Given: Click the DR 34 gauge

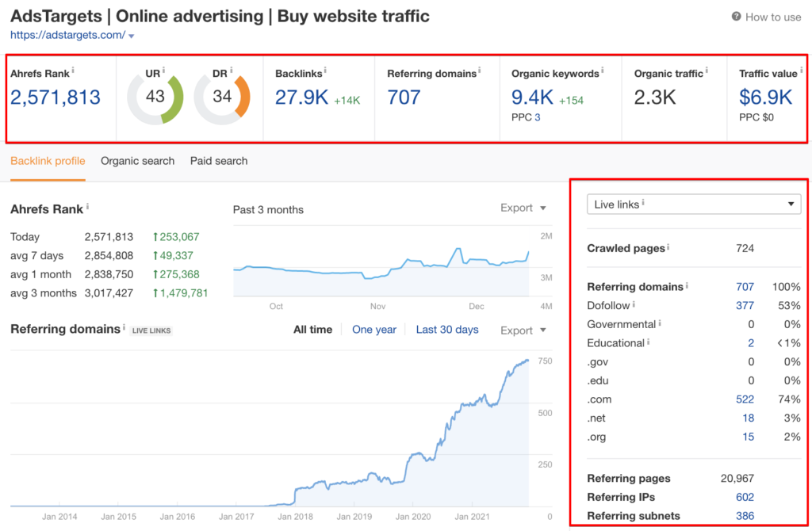Looking at the screenshot, I should [222, 97].
